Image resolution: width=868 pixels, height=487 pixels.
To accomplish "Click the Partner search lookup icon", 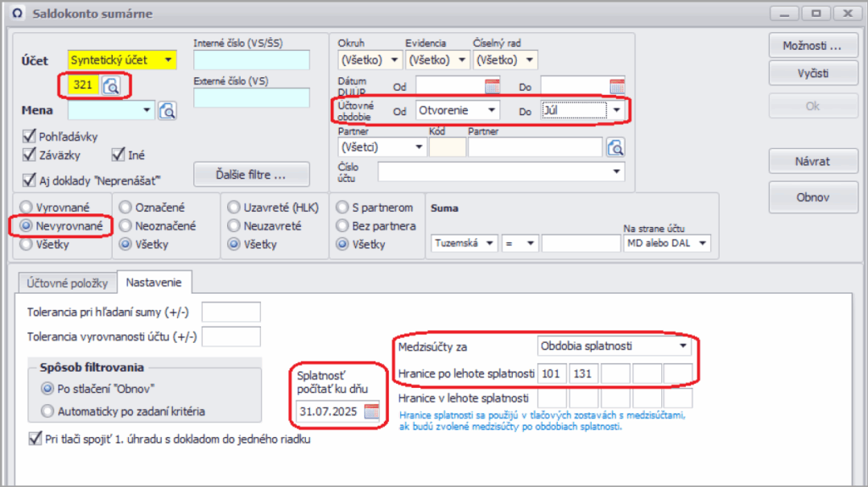I will (x=615, y=147).
